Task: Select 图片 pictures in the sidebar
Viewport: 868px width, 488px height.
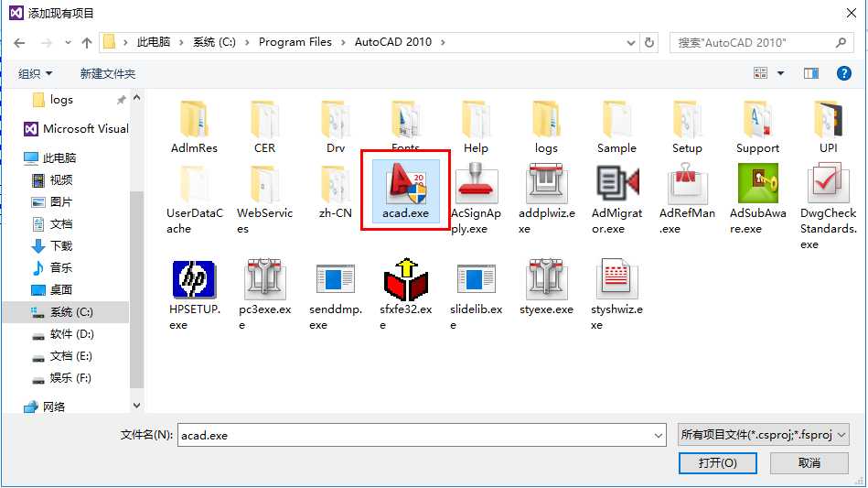Action: (x=52, y=202)
